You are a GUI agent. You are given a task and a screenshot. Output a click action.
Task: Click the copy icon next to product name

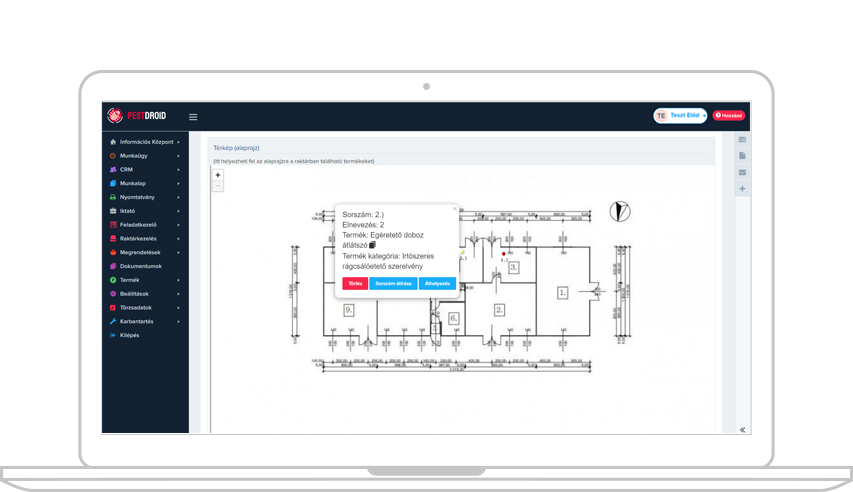coord(372,244)
